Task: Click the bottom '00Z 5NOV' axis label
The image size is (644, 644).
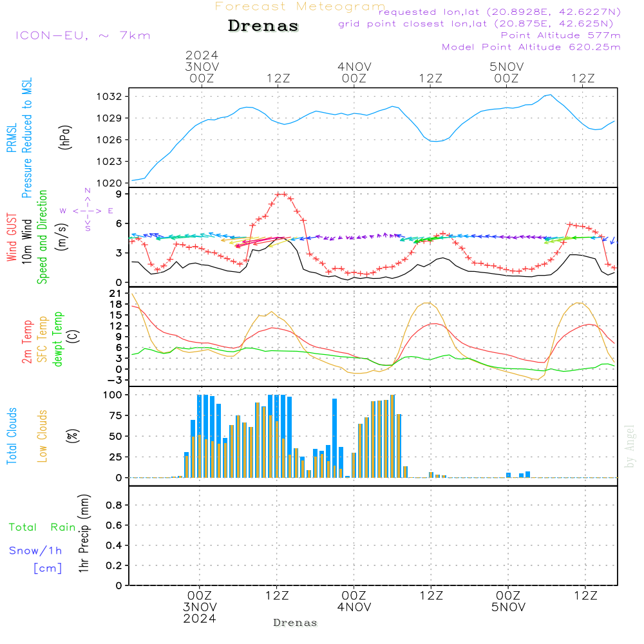Action: [x=509, y=601]
